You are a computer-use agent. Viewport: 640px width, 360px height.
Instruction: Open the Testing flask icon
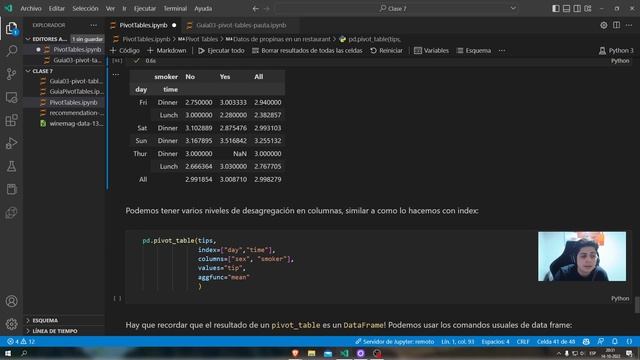pyautogui.click(x=11, y=166)
